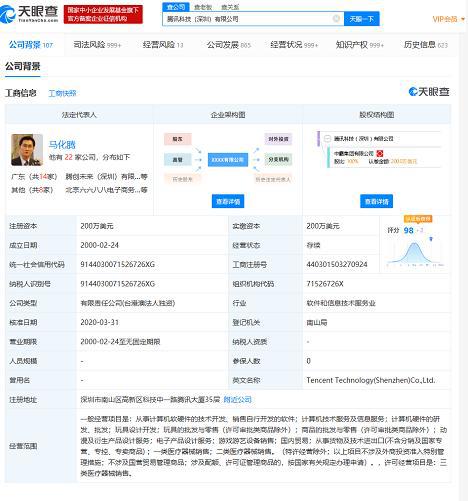Screen dimensions: 468x501
Task: Click 查看详情 under the 企业架构图
Action: click(228, 201)
